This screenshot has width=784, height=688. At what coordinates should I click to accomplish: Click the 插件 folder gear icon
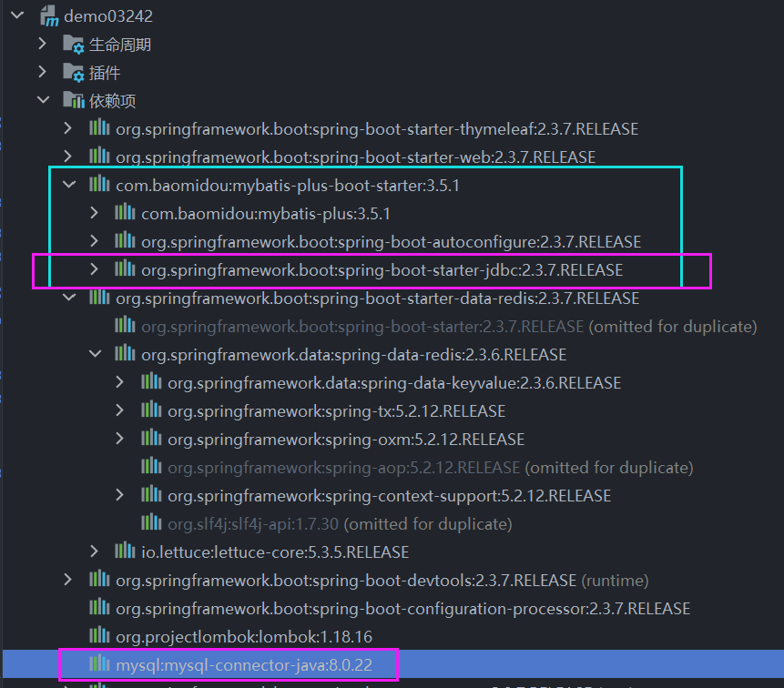pyautogui.click(x=74, y=73)
